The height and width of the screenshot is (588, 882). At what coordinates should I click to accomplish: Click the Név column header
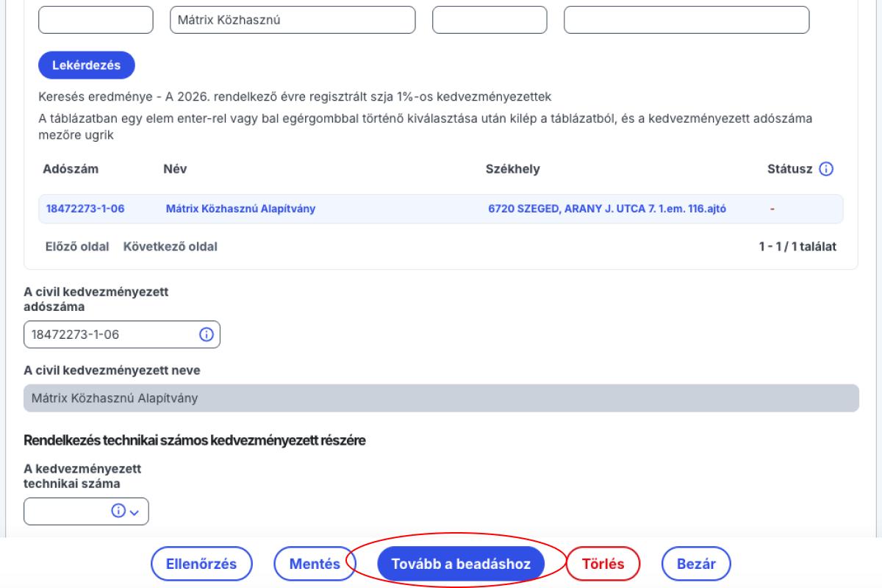click(175, 170)
